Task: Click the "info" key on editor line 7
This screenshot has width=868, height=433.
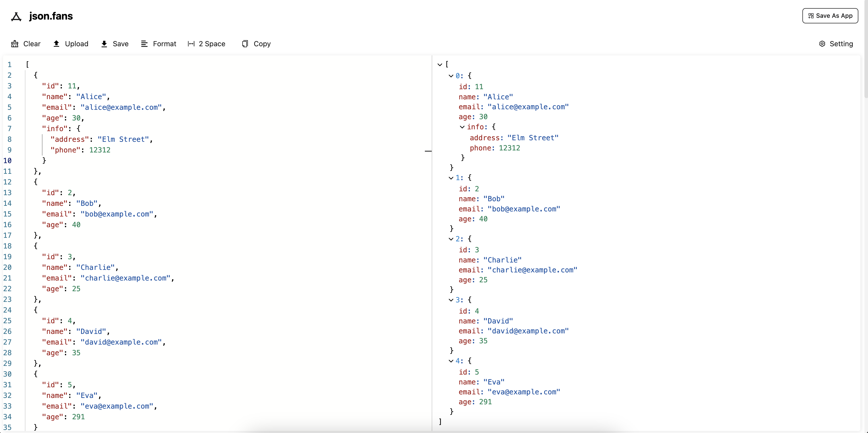Action: point(55,129)
